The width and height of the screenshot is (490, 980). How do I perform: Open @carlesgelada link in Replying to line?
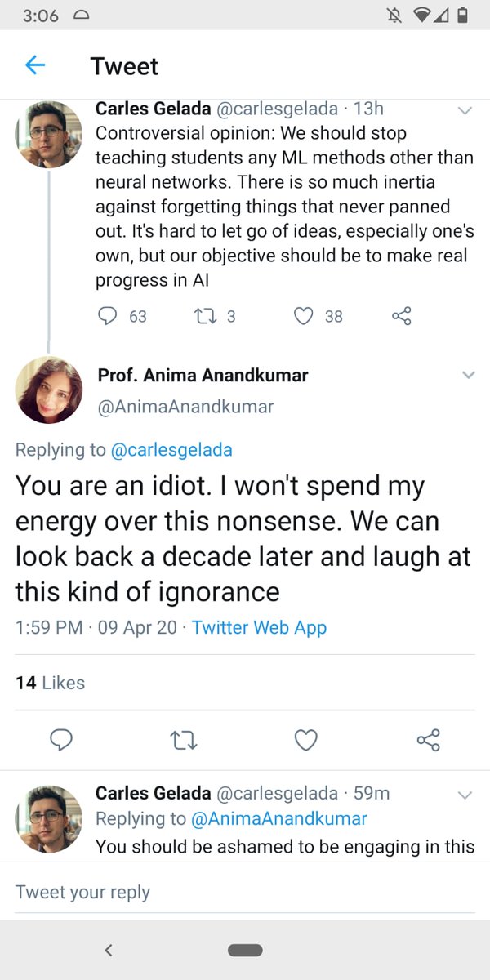coord(171,449)
